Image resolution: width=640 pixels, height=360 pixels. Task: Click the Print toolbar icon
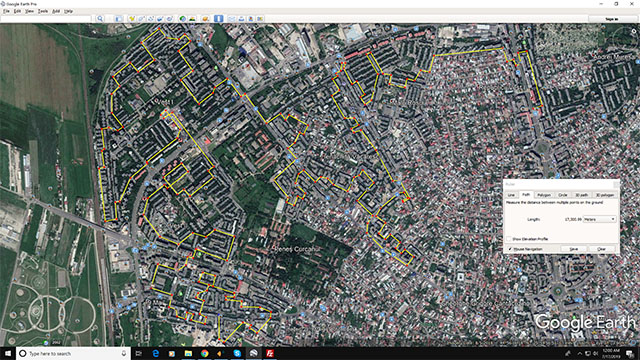[x=241, y=18]
